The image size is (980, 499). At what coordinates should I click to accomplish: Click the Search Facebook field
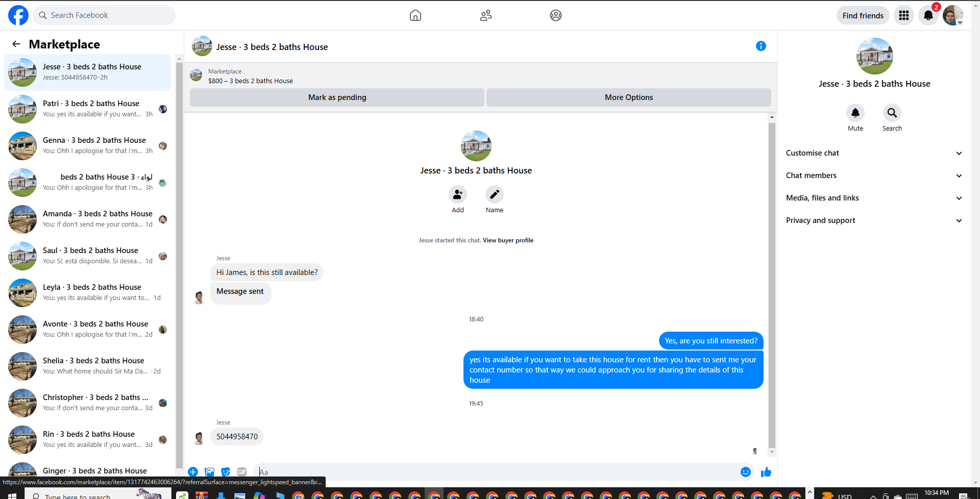click(x=104, y=15)
